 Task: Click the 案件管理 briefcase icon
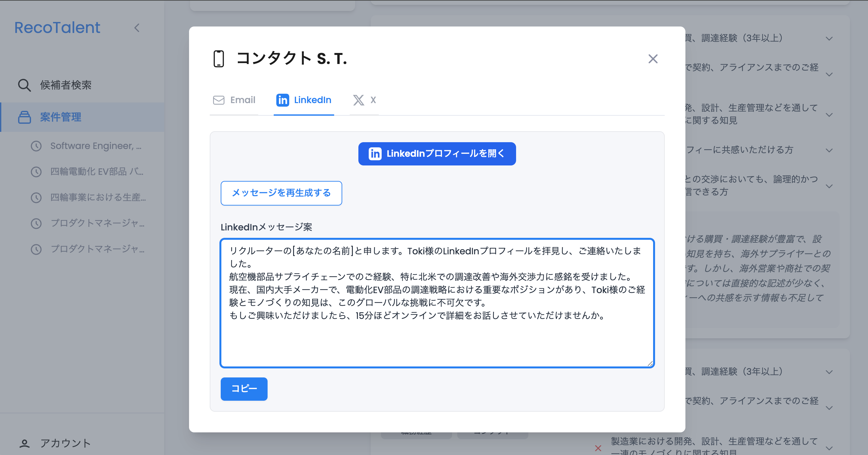click(24, 117)
